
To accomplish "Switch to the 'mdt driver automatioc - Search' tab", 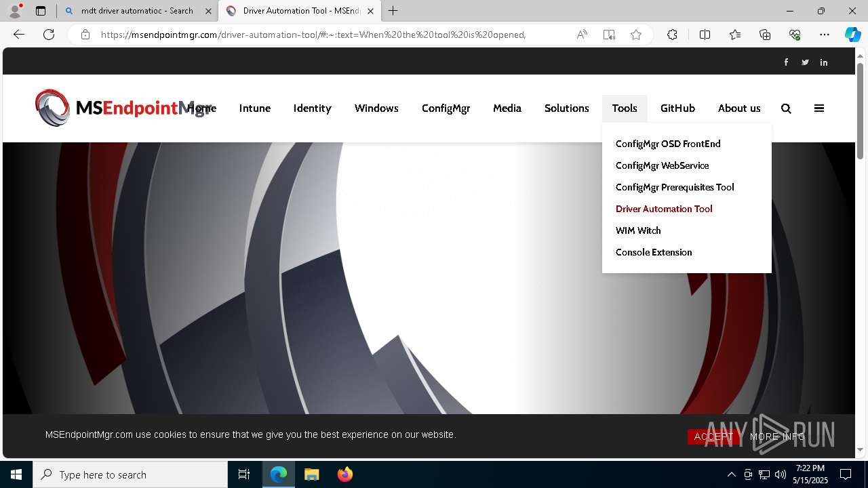I will pyautogui.click(x=138, y=11).
